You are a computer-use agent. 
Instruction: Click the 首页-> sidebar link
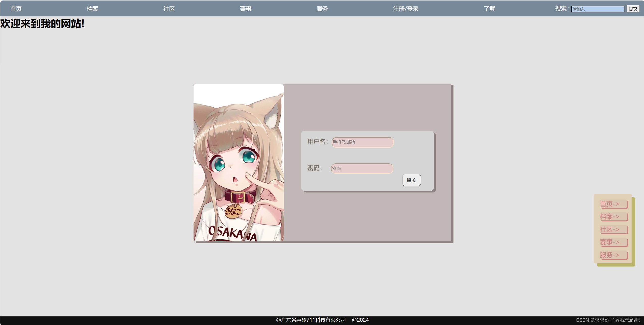pos(609,204)
